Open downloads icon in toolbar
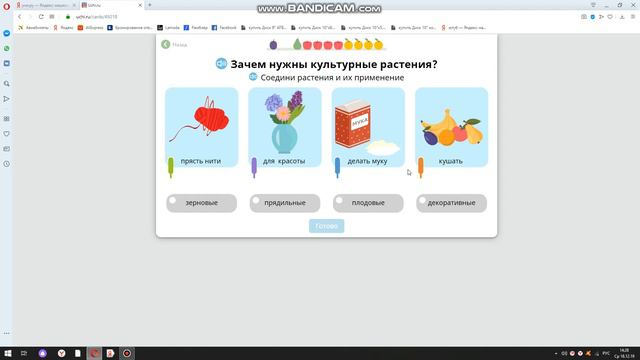 coord(622,17)
